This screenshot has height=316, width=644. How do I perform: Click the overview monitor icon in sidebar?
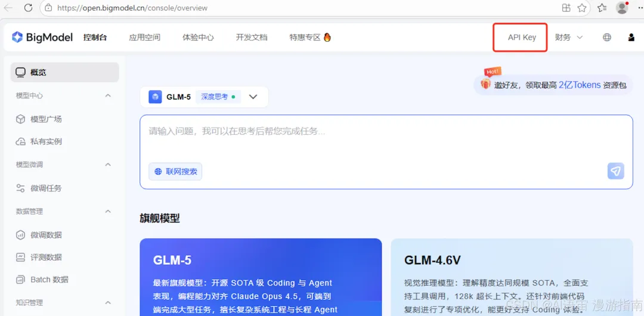tap(20, 72)
